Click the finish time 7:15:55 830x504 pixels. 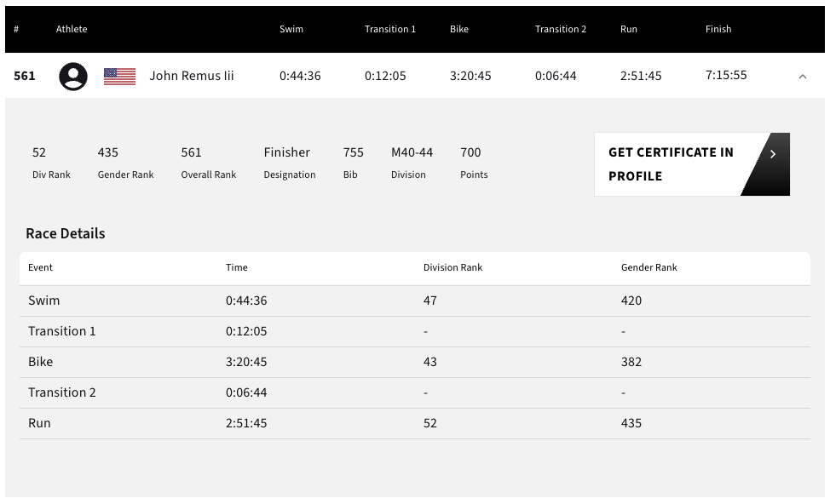(x=726, y=75)
